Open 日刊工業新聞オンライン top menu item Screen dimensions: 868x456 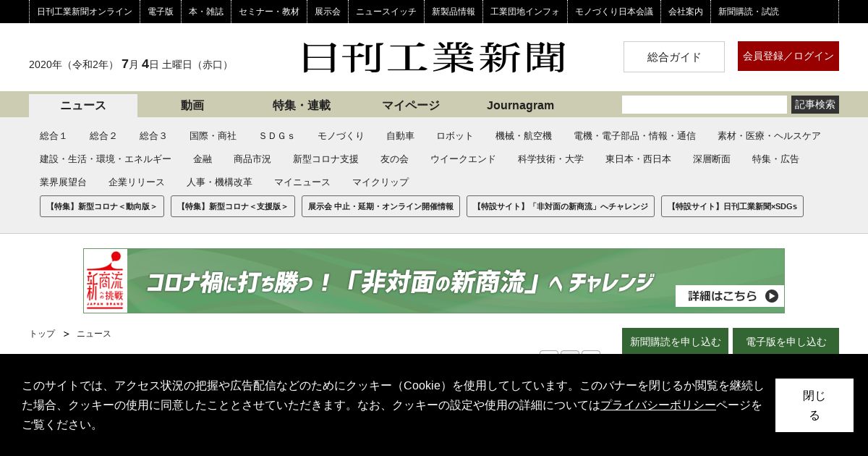[85, 12]
